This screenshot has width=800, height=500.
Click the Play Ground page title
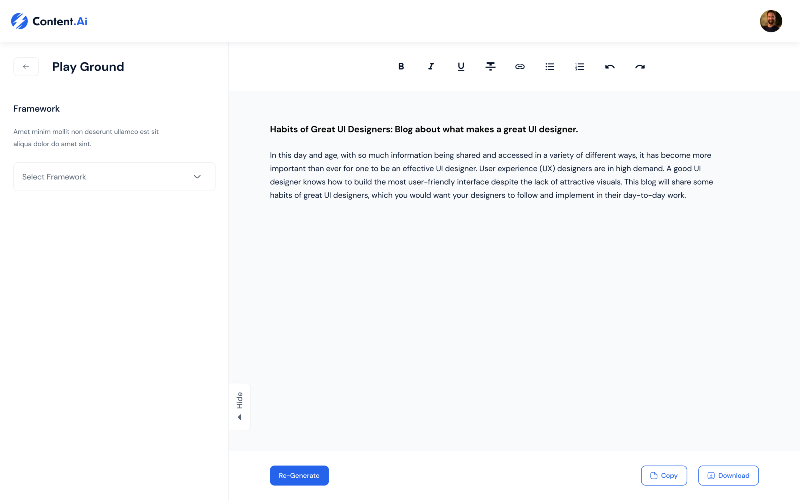pos(88,67)
